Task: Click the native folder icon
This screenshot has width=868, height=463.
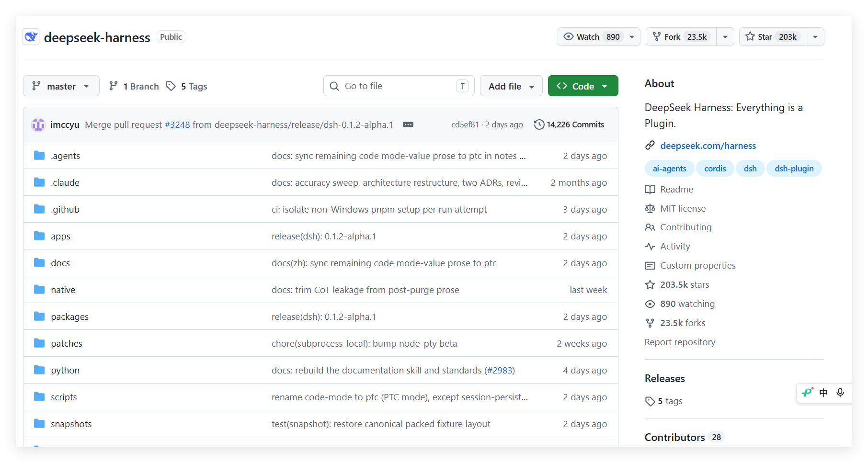Action: tap(39, 290)
